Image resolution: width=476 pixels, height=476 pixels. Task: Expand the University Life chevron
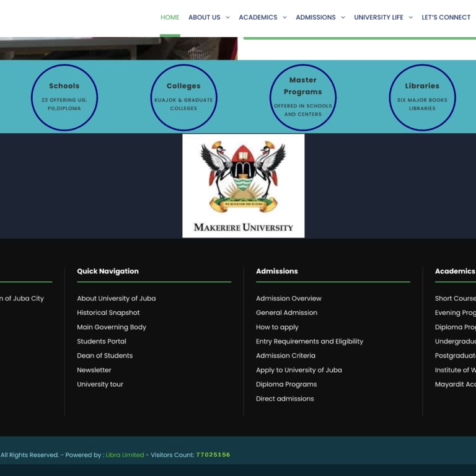coord(410,18)
